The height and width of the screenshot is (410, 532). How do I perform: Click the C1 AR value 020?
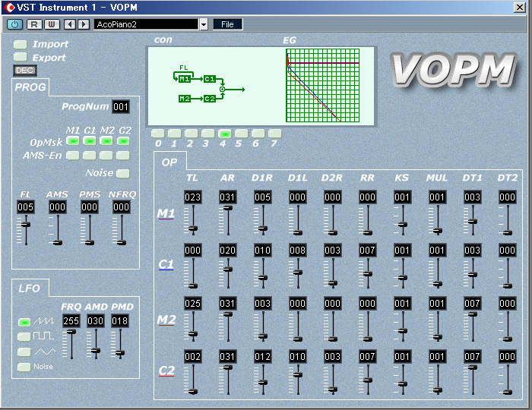[228, 251]
